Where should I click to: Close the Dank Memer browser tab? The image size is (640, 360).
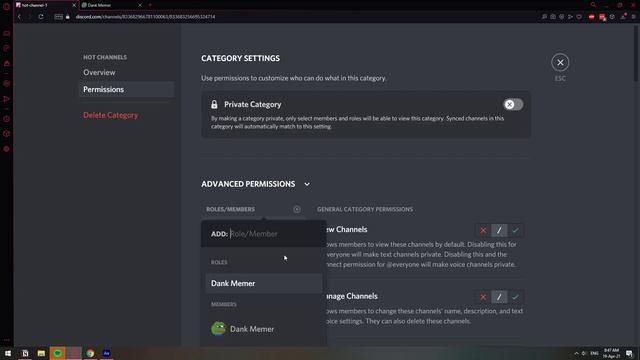(140, 5)
